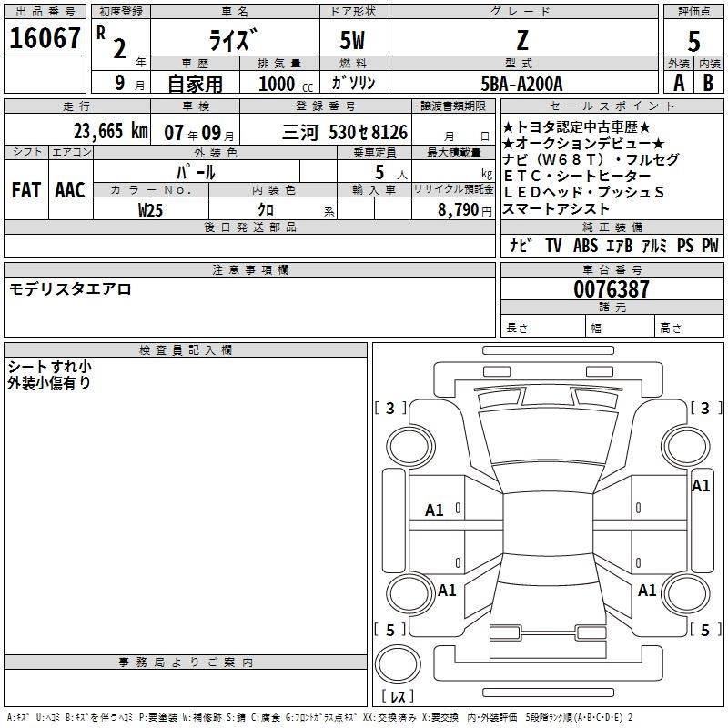Click the recycle deposit 8,790円
Image resolution: width=728 pixels, height=728 pixels.
click(465, 210)
